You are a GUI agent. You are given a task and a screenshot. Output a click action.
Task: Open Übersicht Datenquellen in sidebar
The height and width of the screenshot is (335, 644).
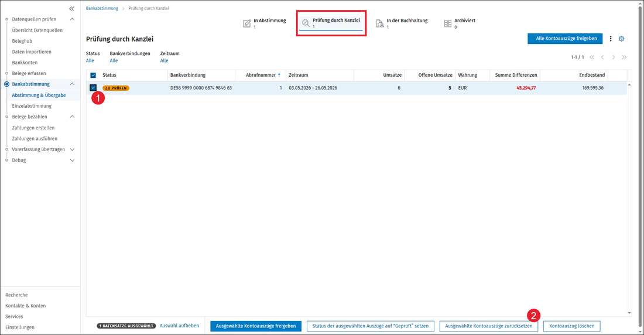[x=37, y=30]
